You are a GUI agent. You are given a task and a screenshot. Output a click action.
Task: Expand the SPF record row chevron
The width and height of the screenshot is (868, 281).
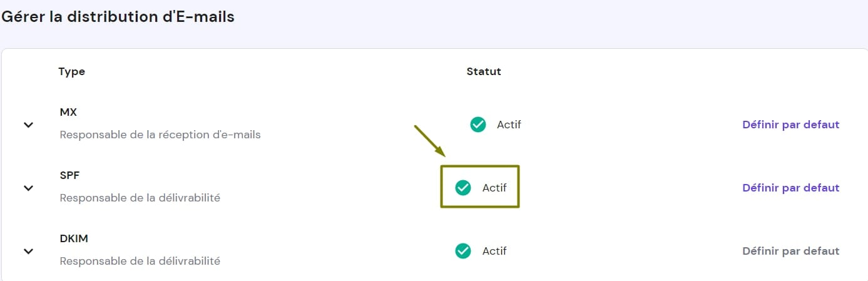click(x=28, y=188)
